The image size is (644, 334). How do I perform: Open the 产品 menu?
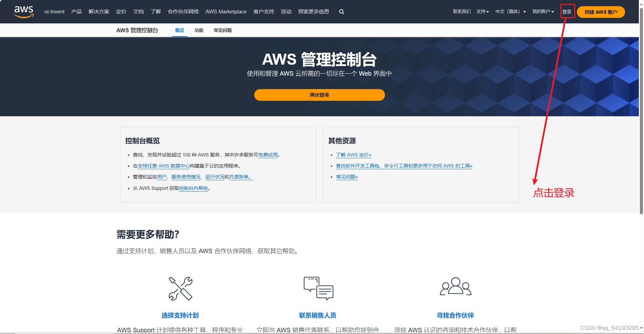coord(76,12)
